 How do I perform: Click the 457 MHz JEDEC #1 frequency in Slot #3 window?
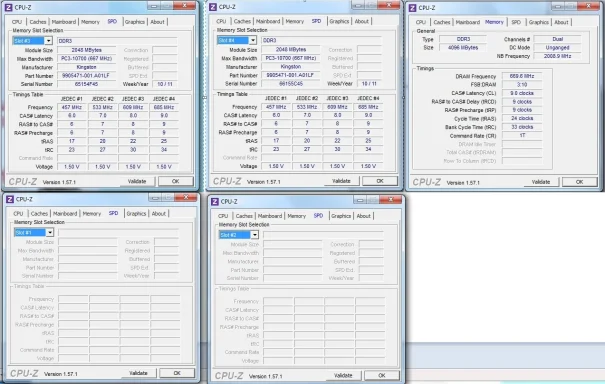point(72,107)
